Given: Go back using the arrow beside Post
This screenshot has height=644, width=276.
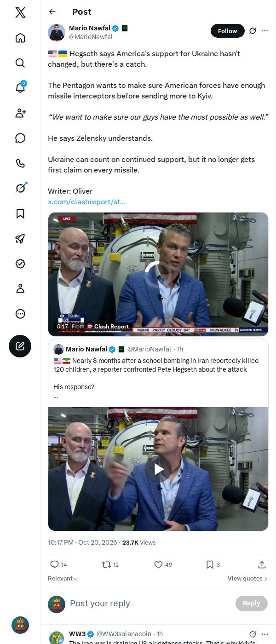Looking at the screenshot, I should 52,12.
